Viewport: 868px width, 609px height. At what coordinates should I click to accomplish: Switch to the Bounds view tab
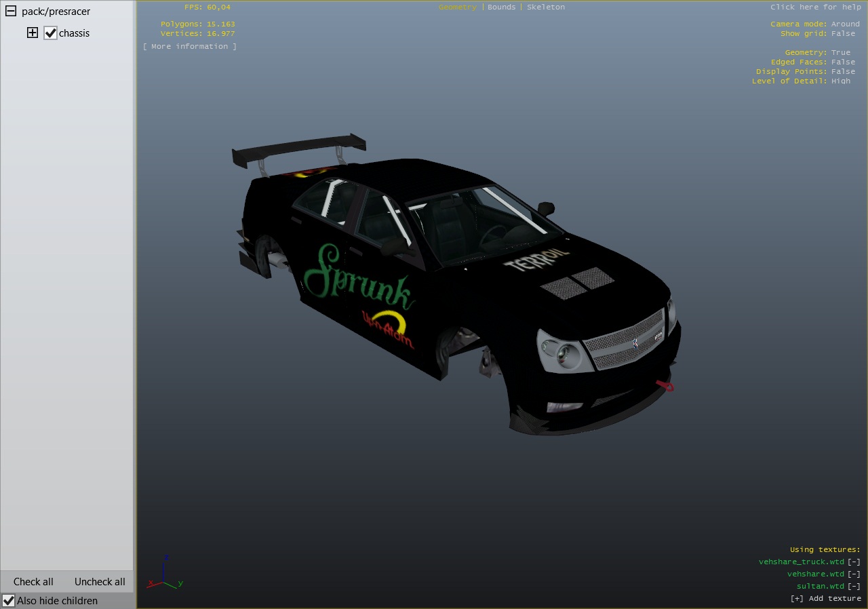tap(502, 7)
